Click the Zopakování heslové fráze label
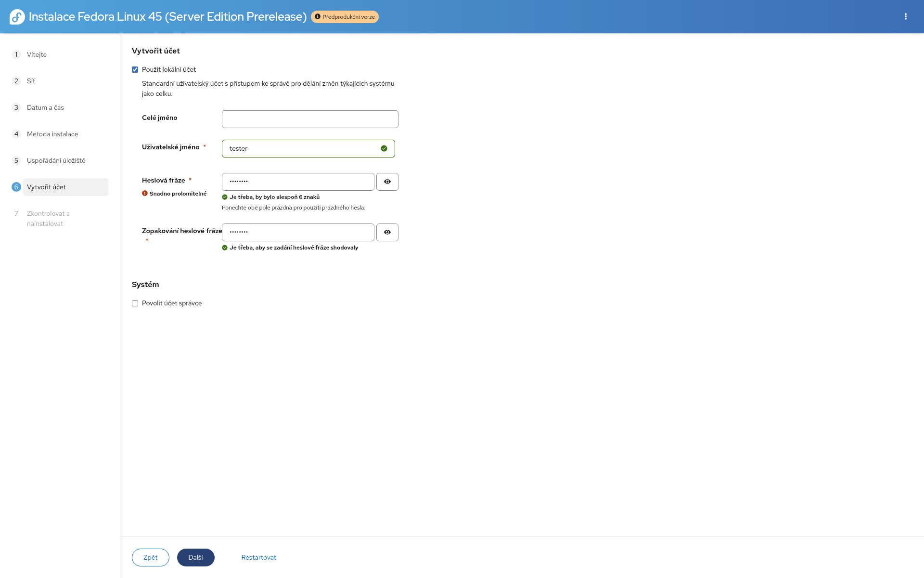The image size is (924, 578). point(182,231)
